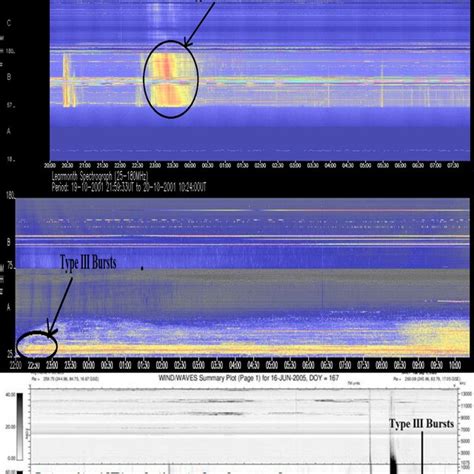Click the Type III Bursts label with blue text
Image resolution: width=474 pixels, height=474 pixels.
(88, 263)
